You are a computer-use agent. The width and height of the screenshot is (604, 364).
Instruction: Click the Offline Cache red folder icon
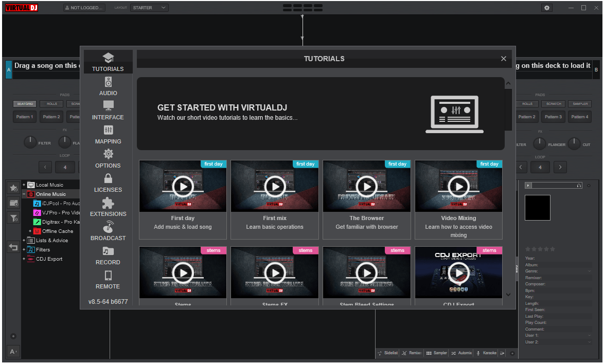pyautogui.click(x=37, y=231)
